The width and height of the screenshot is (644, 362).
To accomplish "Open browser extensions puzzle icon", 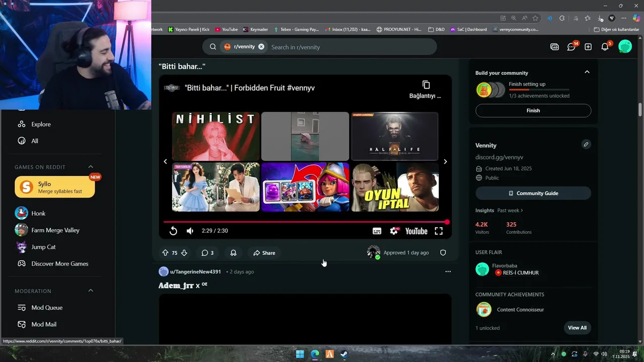I will [562, 18].
